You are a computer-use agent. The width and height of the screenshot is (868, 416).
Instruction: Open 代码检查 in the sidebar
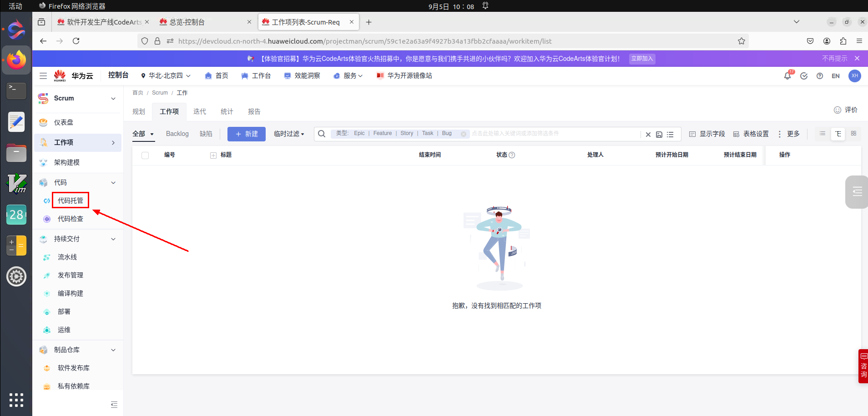tap(71, 219)
